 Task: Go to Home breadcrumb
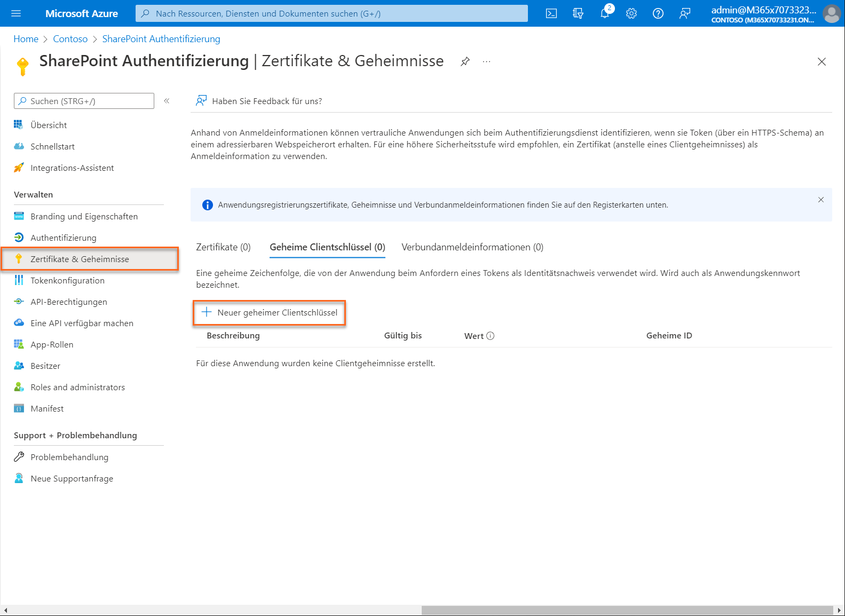(x=26, y=39)
